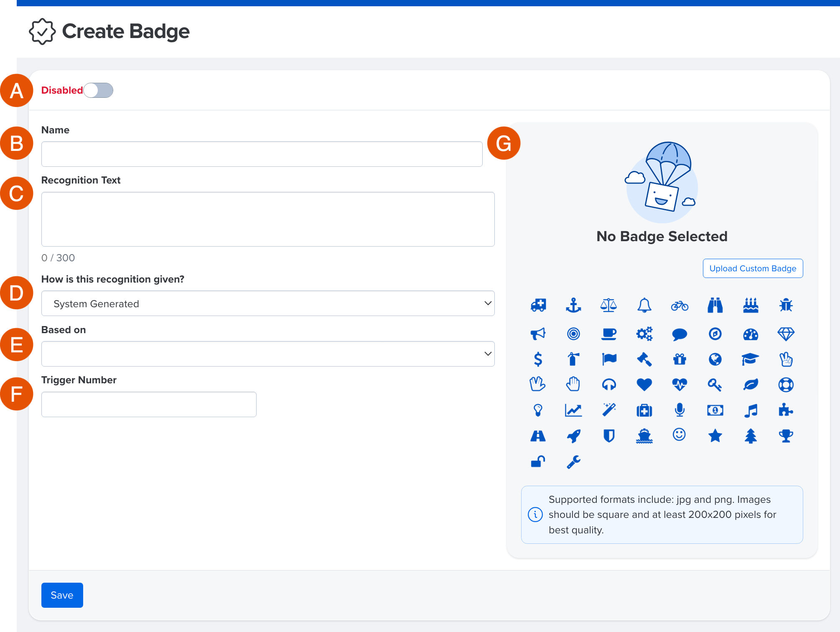Screen dimensions: 840x632
Task: Pick the heart badge icon
Action: click(x=644, y=384)
